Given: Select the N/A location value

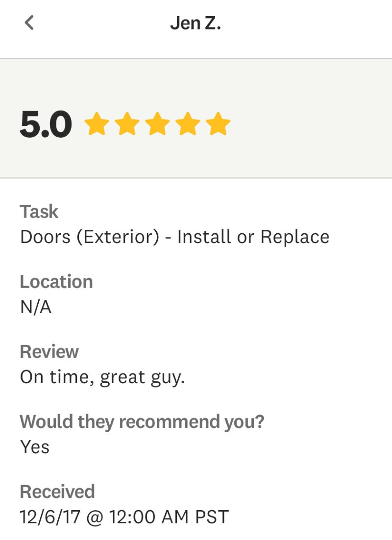Looking at the screenshot, I should click(35, 307).
